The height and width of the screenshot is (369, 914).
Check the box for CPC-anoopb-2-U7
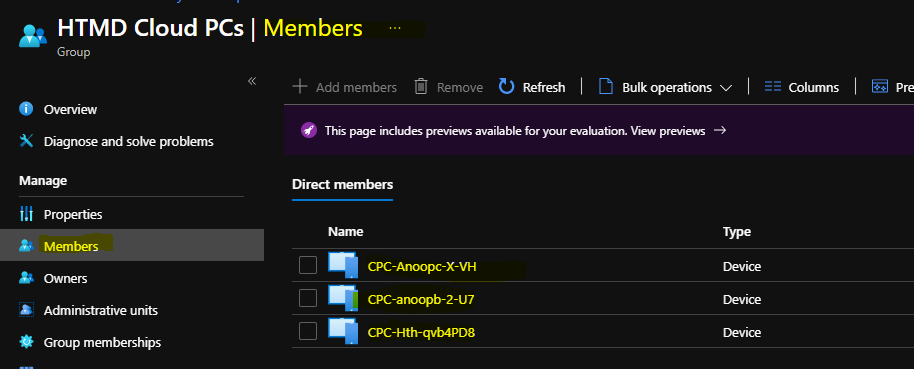tap(308, 298)
